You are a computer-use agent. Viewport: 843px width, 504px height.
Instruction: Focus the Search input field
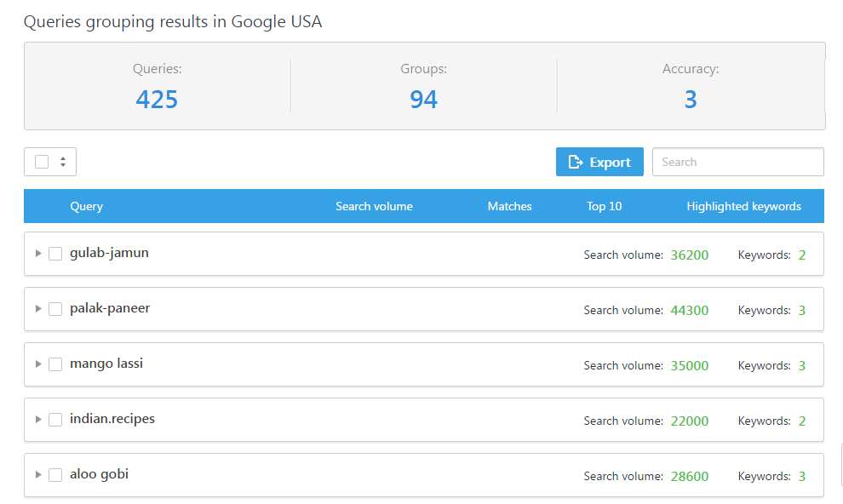pyautogui.click(x=737, y=162)
